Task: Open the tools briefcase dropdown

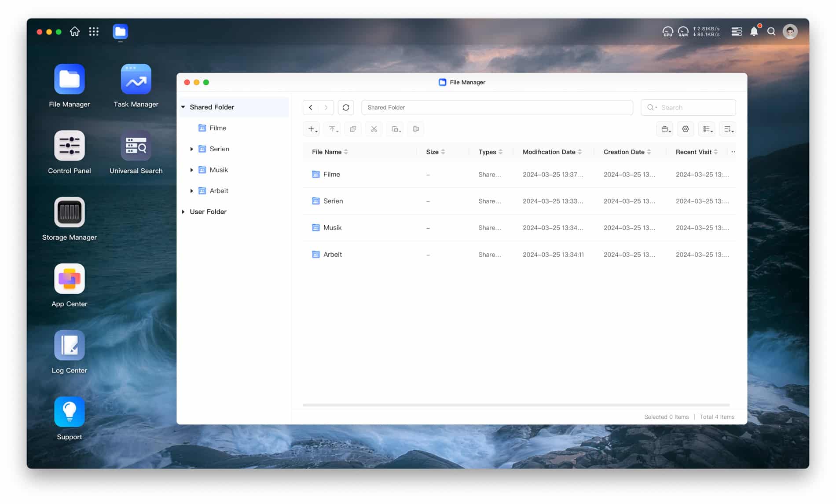Action: [x=665, y=129]
